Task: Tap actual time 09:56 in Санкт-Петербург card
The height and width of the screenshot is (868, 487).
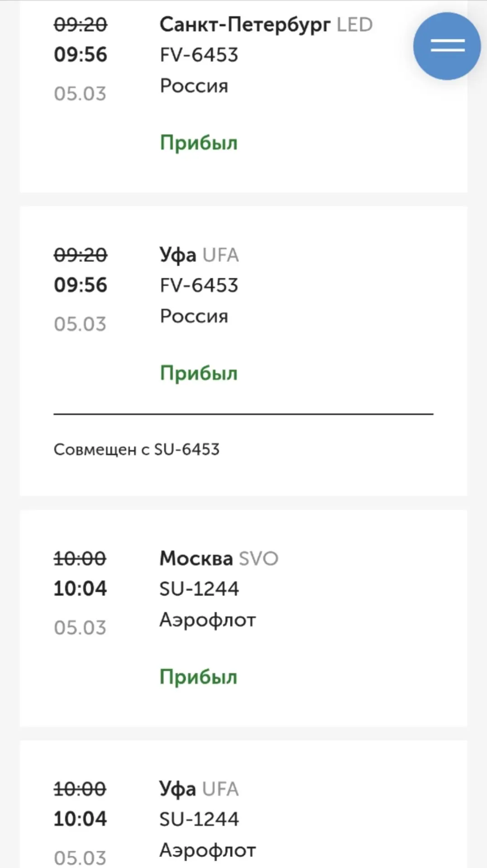Action: 80,55
